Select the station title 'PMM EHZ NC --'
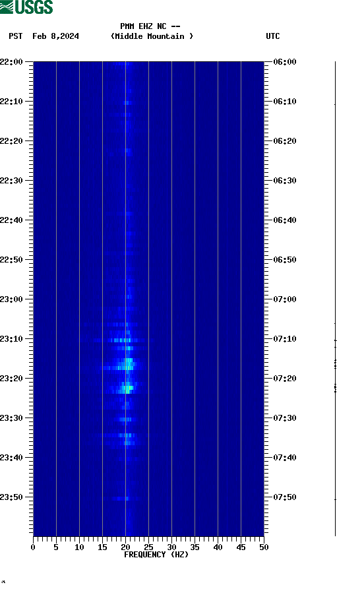Screen dimensions: 364x589 150,26
